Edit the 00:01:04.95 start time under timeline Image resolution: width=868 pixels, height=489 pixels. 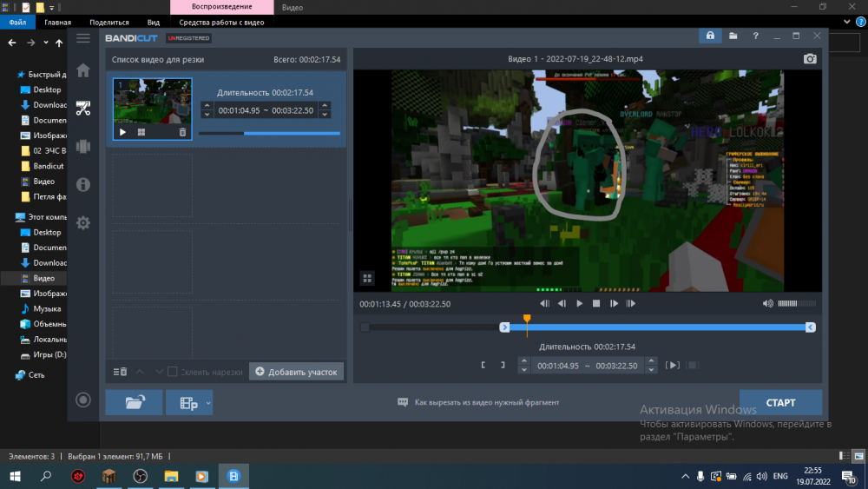pos(557,366)
